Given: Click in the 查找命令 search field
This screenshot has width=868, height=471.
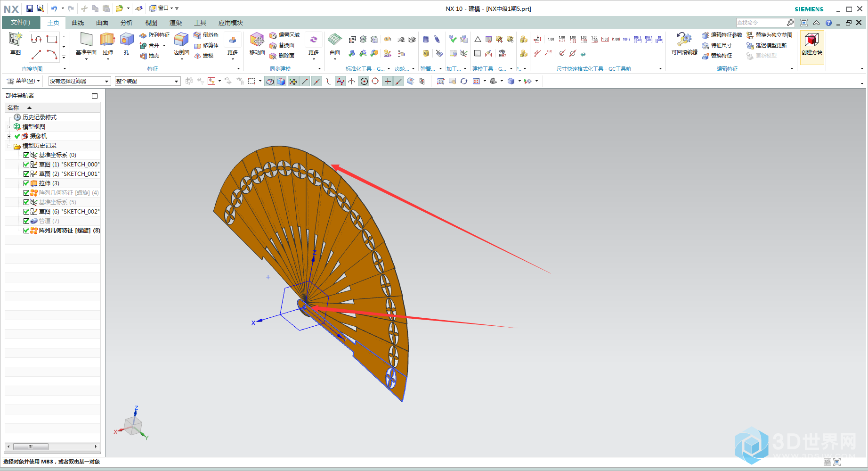Looking at the screenshot, I should point(762,23).
